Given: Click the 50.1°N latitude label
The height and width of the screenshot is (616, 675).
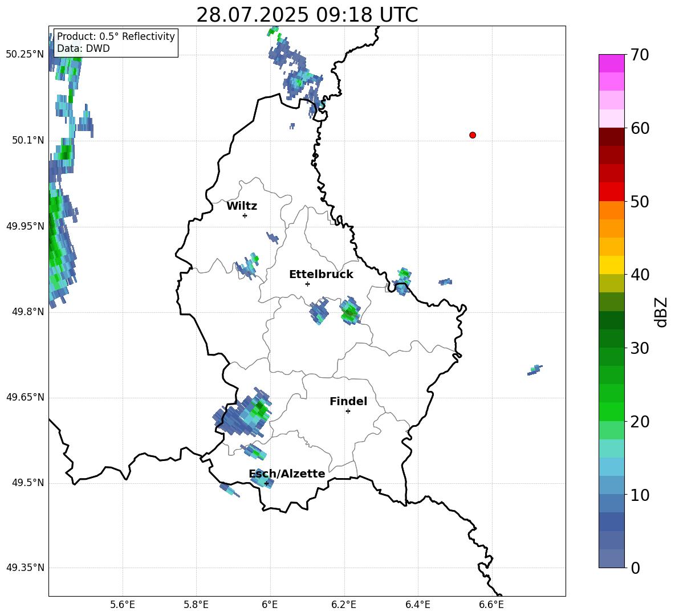Looking at the screenshot, I should click(x=28, y=140).
